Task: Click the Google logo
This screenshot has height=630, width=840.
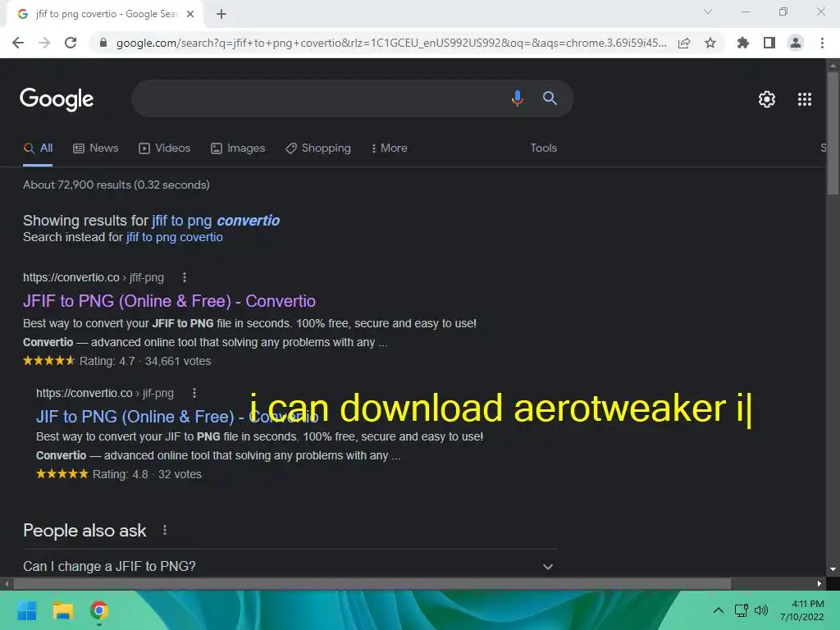Action: tap(57, 99)
